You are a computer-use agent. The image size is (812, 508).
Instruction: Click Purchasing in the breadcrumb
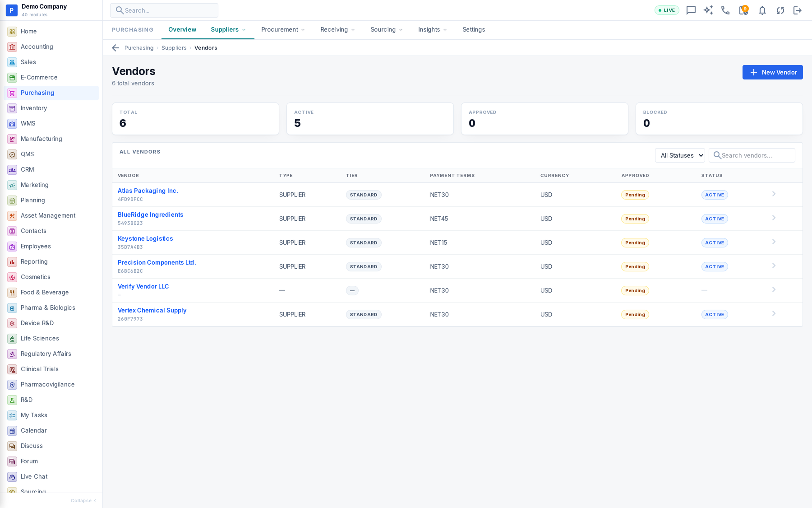[x=139, y=48]
